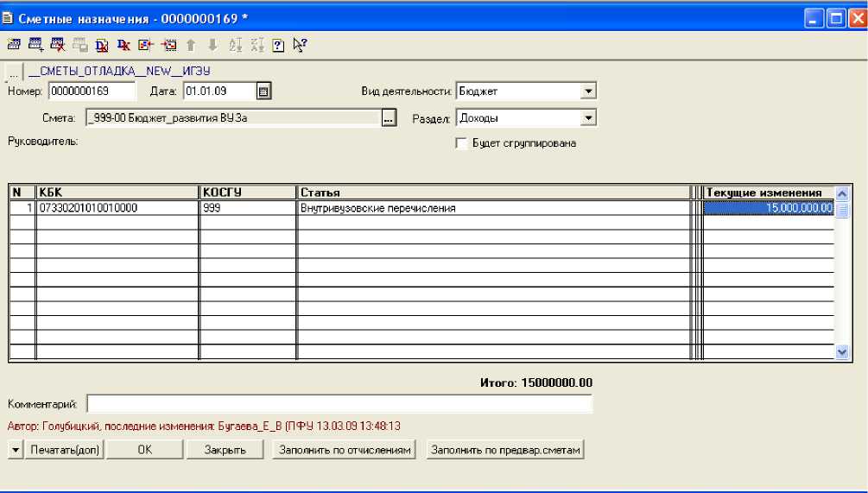
Task: Click the greyed copy row toolbar icon
Action: [x=80, y=45]
